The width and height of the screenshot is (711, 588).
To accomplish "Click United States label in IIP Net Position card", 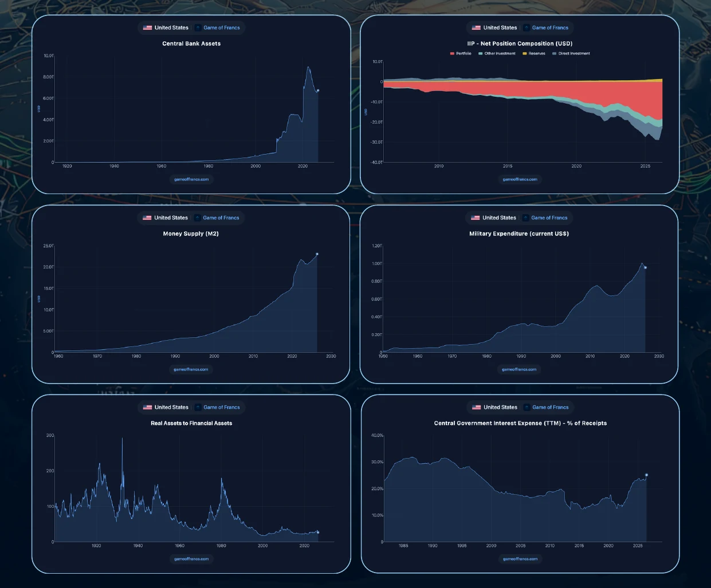I will tap(500, 27).
